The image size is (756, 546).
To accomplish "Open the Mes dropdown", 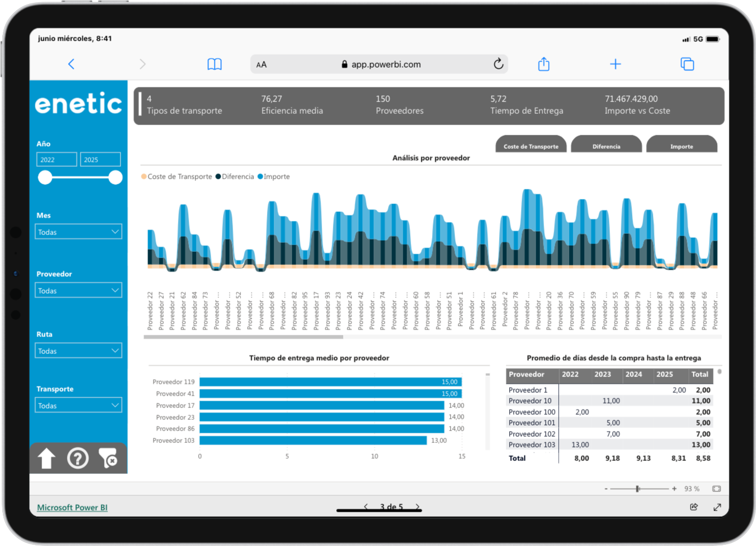I will [78, 232].
